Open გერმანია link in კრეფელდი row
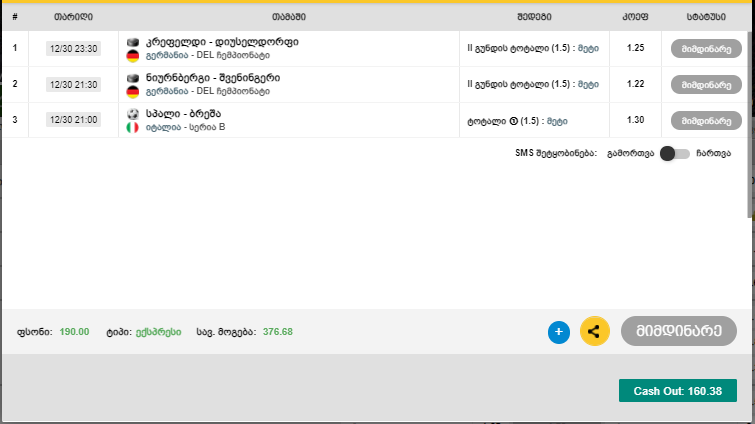The image size is (755, 424). [167, 55]
